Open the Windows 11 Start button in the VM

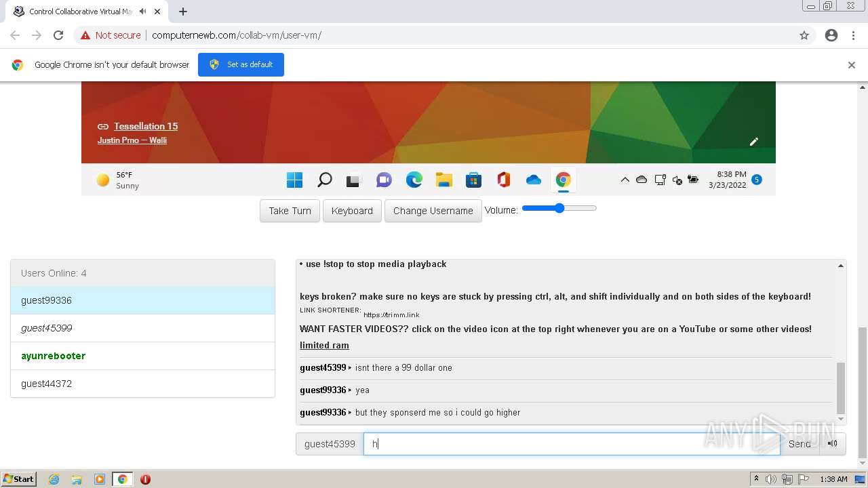click(x=294, y=180)
